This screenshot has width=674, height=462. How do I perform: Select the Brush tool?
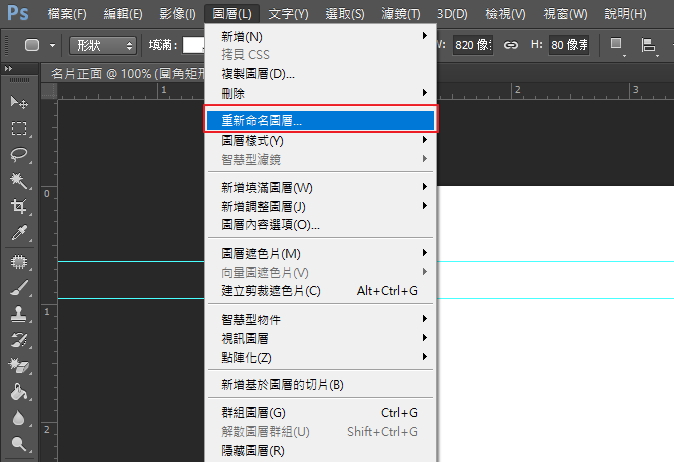click(19, 288)
